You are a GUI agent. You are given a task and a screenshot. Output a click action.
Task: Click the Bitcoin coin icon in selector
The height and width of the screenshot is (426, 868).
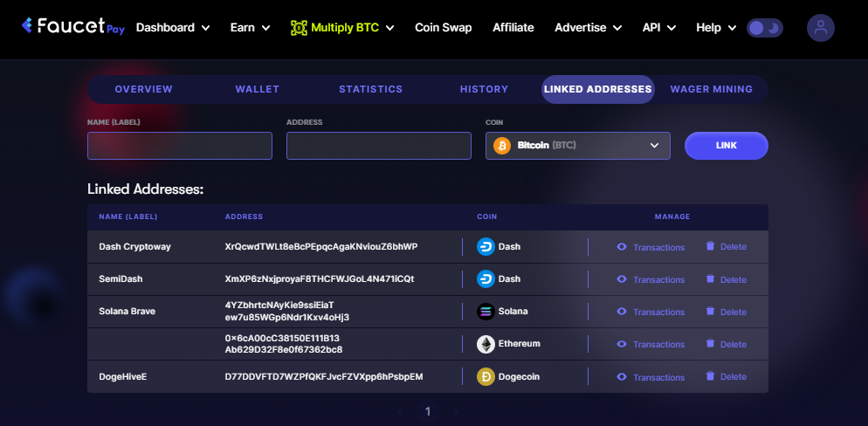click(502, 146)
